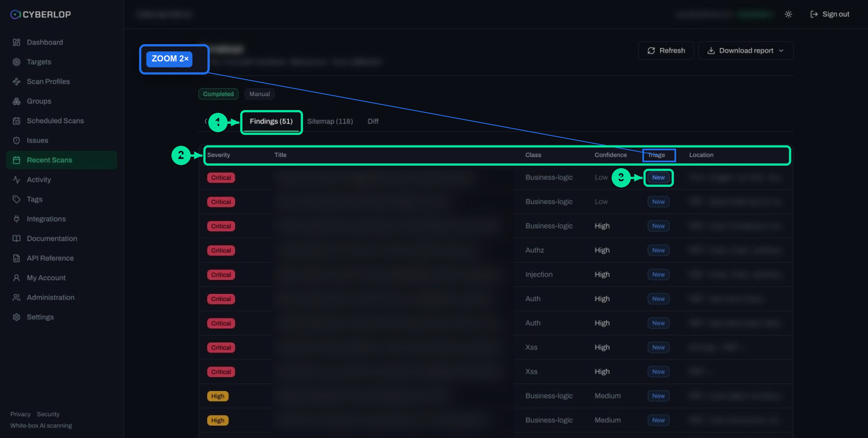Click the Issues shield icon
The image size is (868, 438).
coord(16,140)
